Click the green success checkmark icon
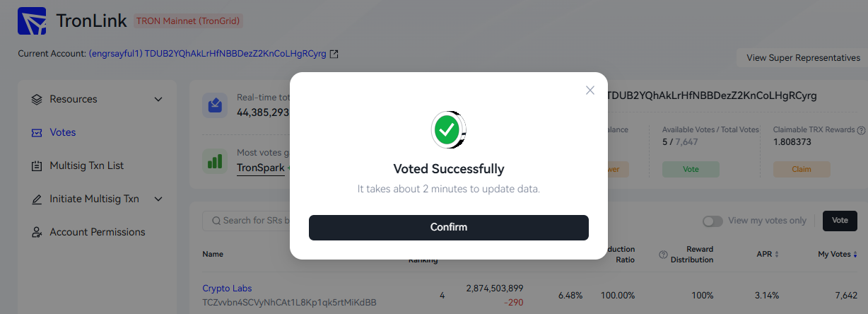Screen dimensions: 868x314 coord(448,129)
